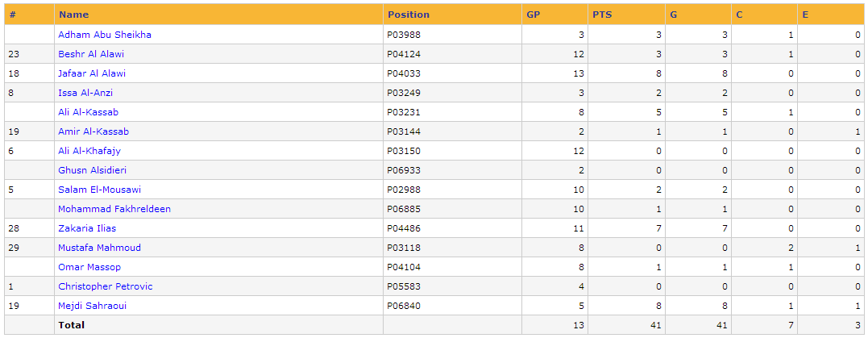Select Mejdi Sahraoui player link
868x338 pixels.
(x=93, y=306)
